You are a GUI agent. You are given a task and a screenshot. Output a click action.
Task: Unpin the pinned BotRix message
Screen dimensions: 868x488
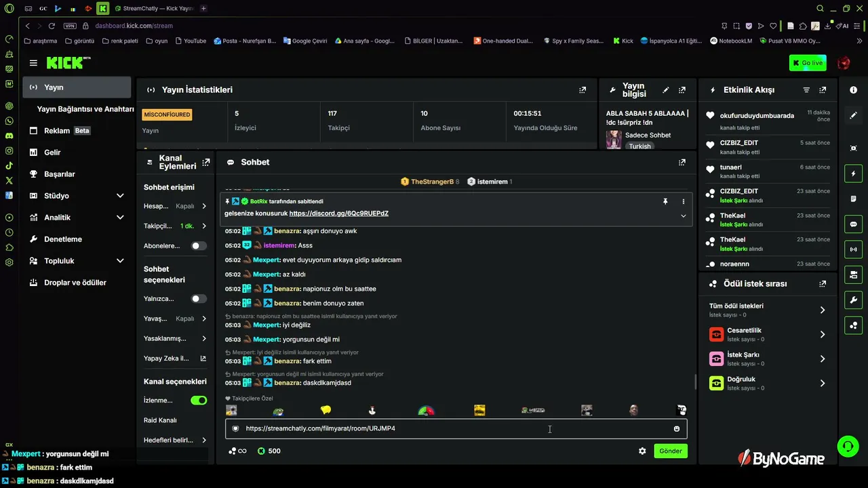665,201
